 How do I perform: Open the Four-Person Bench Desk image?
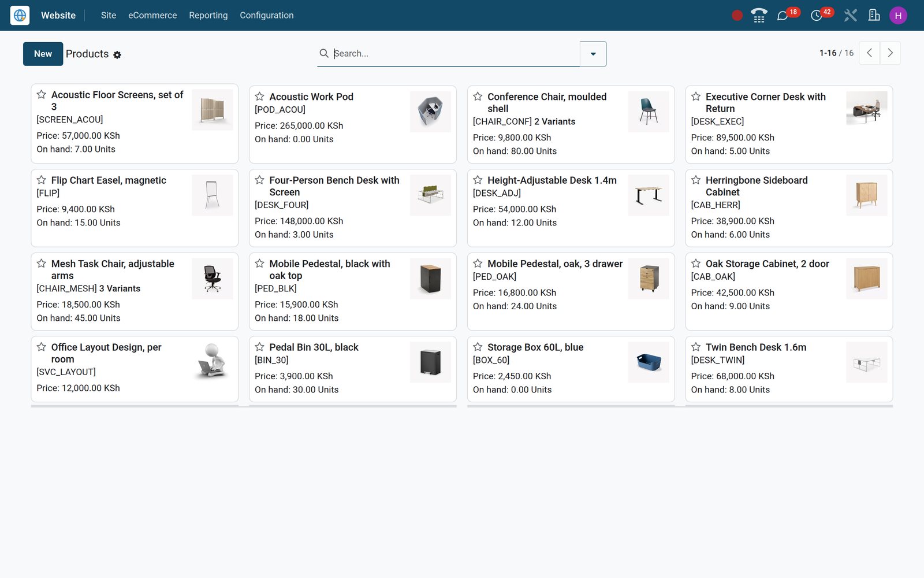[430, 195]
